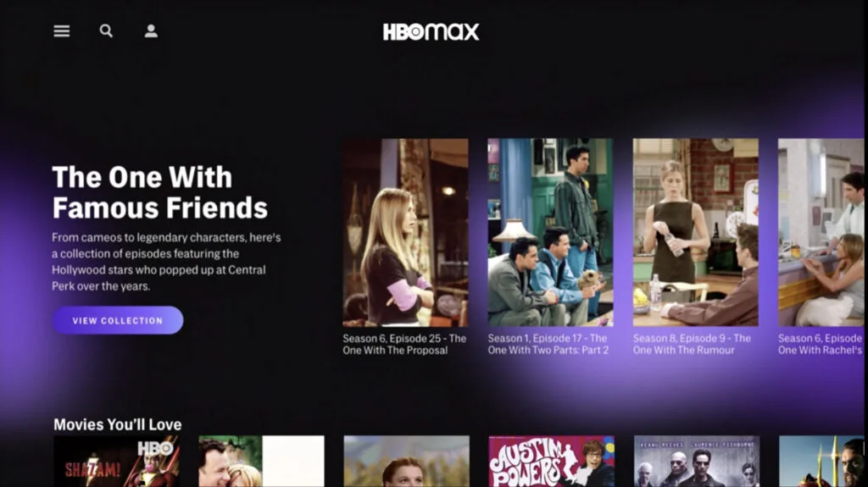Open the user profile icon
868x487 pixels.
(x=151, y=31)
